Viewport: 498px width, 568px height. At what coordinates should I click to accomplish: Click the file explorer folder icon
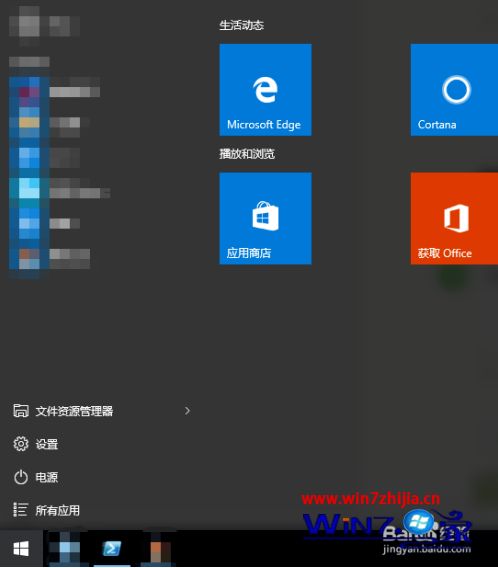point(21,411)
